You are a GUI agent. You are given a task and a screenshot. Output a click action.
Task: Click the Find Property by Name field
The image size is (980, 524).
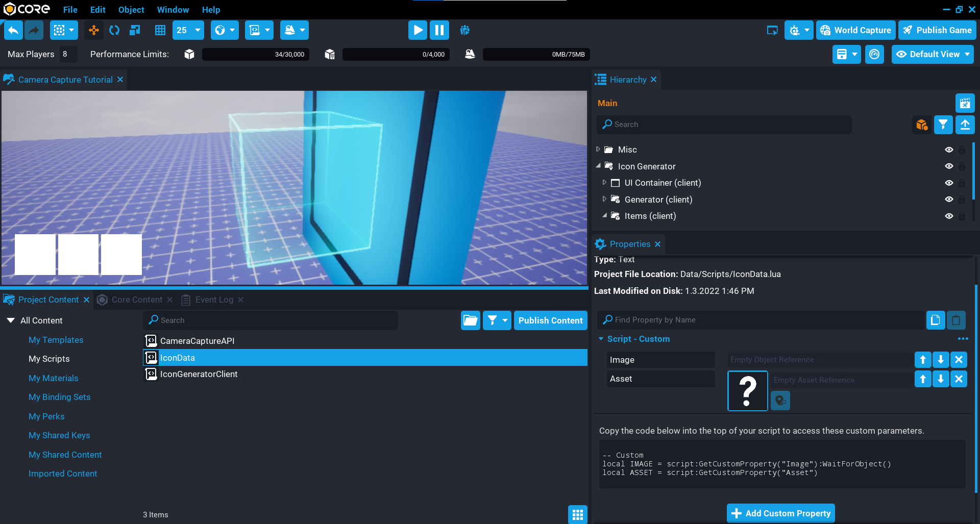coord(761,320)
